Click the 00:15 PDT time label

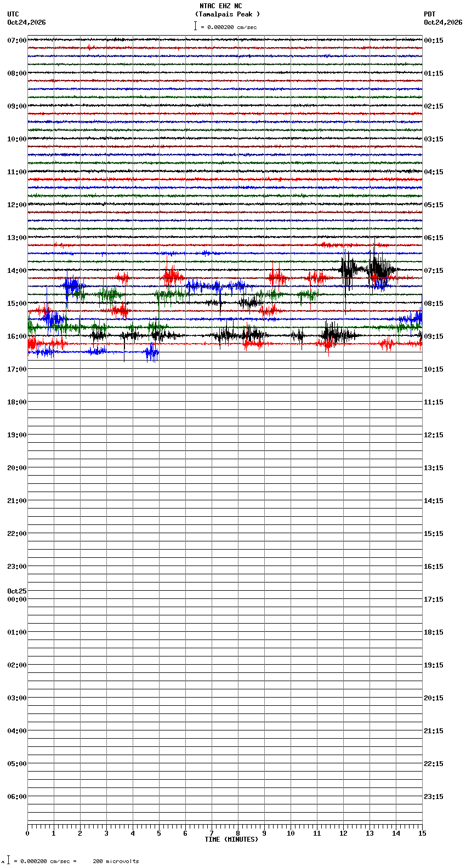tap(434, 41)
